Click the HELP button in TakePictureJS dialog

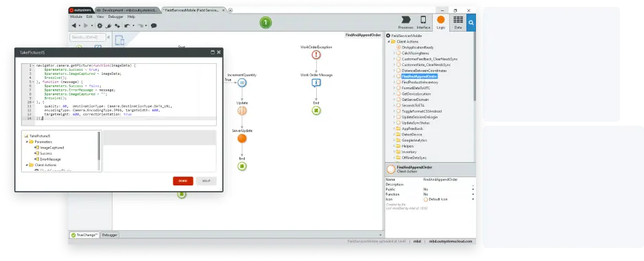(x=206, y=181)
